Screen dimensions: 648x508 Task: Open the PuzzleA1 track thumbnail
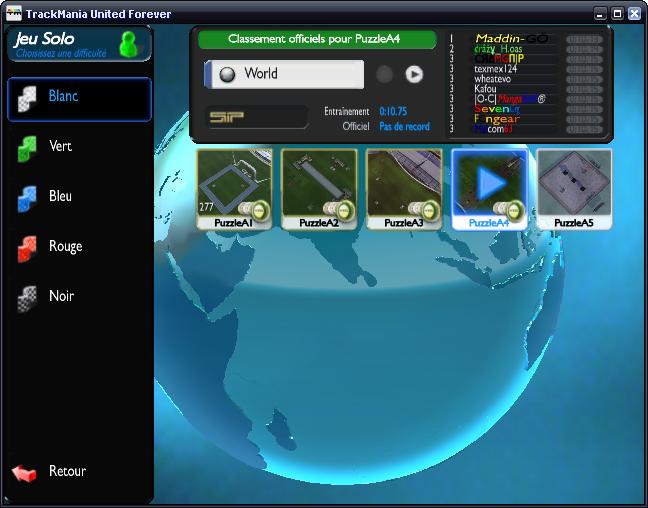pyautogui.click(x=234, y=183)
